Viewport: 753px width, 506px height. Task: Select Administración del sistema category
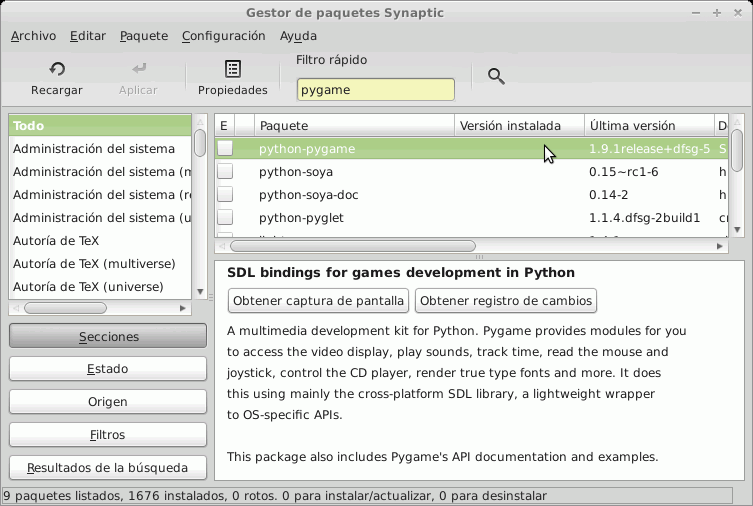pyautogui.click(x=100, y=149)
